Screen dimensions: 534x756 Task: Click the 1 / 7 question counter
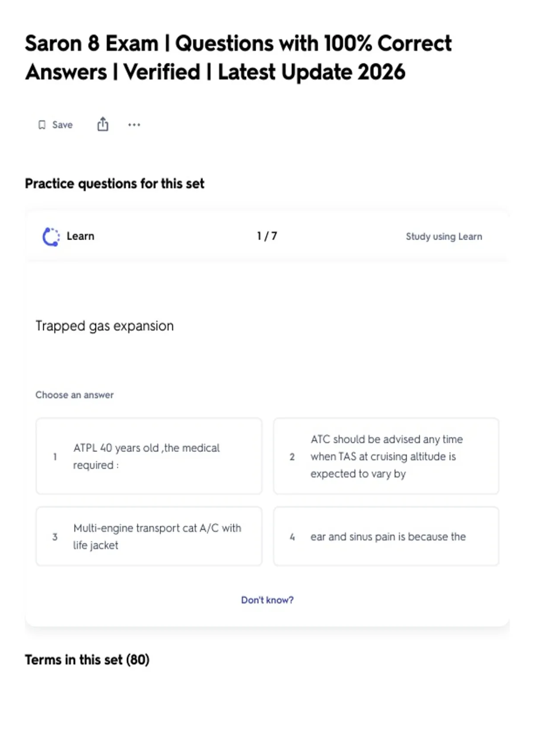(267, 236)
